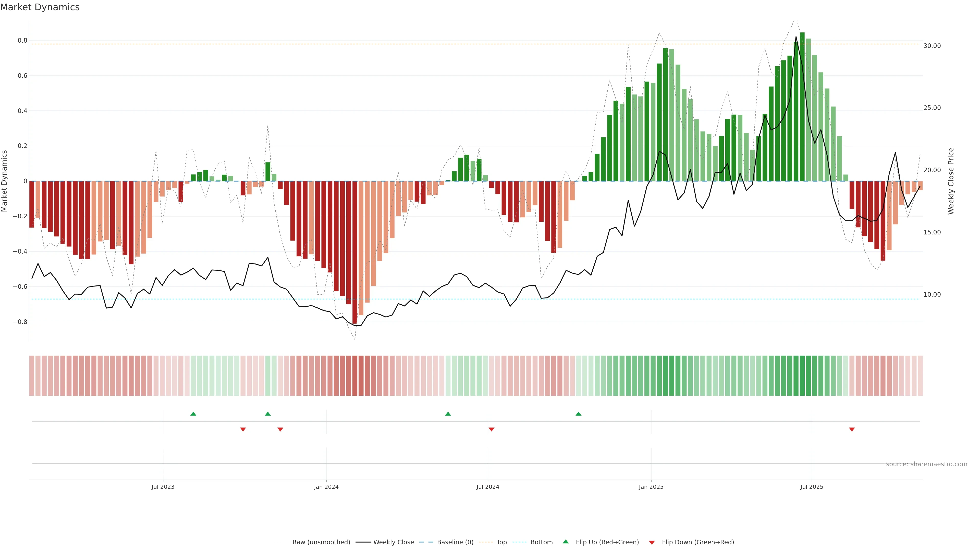This screenshot has width=980, height=551.
Task: Click the Flip Up green triangle legend icon
Action: click(x=566, y=542)
